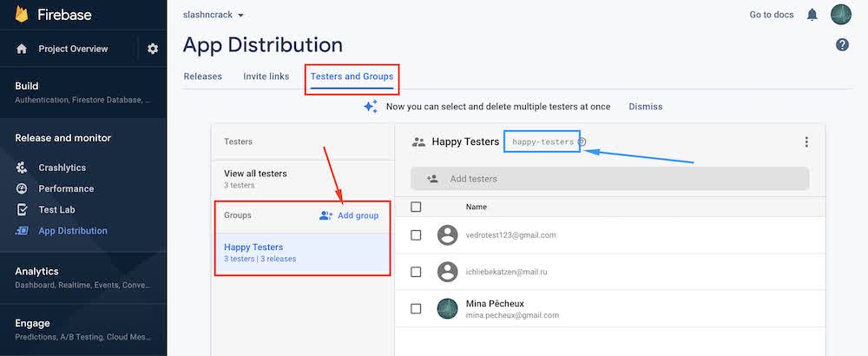Click the Test Lab checklist icon
868x356 pixels.
22,210
